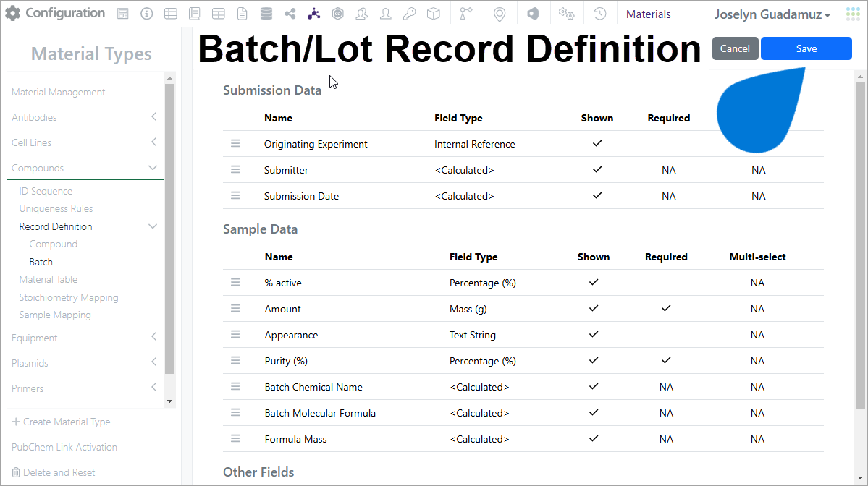Expand the Primers section chevron

154,388
